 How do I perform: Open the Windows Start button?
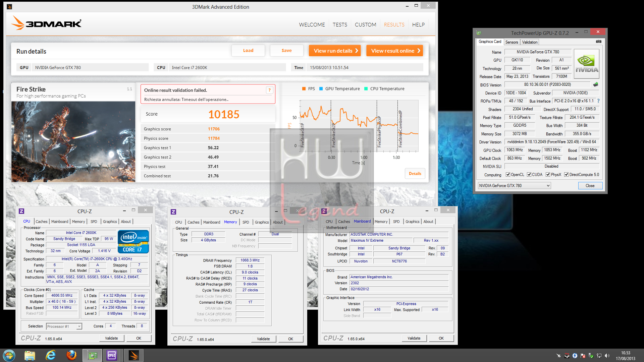(x=9, y=355)
